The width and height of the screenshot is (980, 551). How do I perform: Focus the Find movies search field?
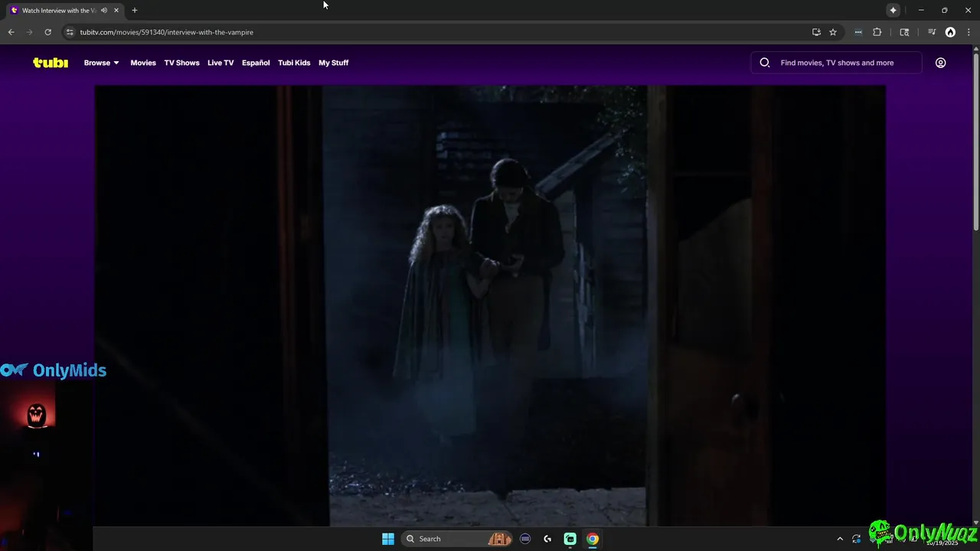(x=837, y=63)
